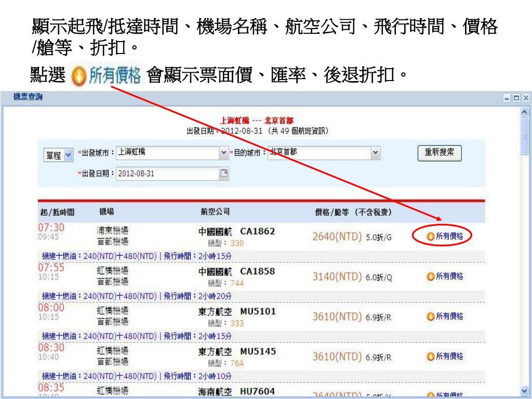This screenshot has width=532, height=399.
Task: Click 所有價格 icon for flight CA1862
Action: [431, 236]
